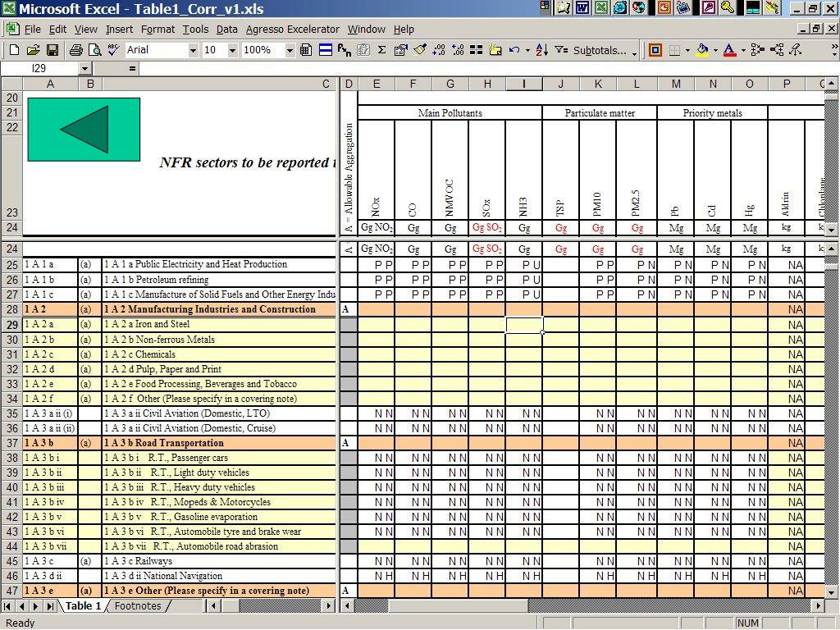Click the Borders icon in the toolbar
This screenshot has width=840, height=630.
[674, 50]
